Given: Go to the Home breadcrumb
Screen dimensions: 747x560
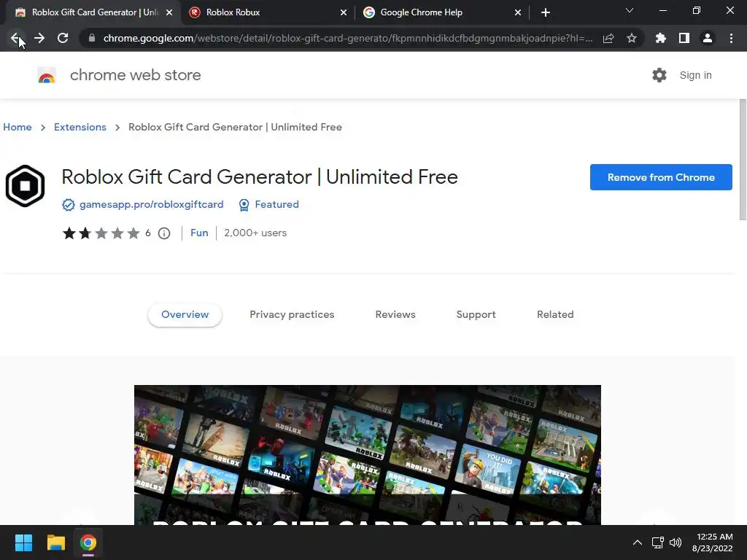Looking at the screenshot, I should tap(18, 127).
